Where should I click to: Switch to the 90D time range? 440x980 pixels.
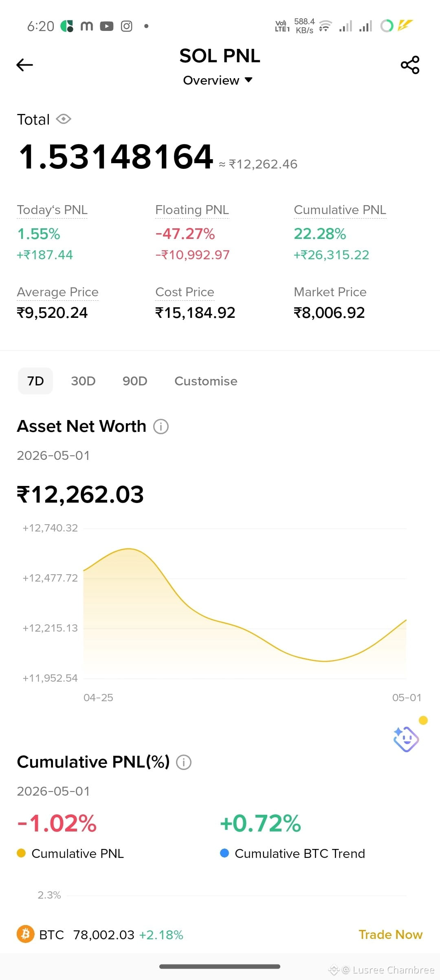click(x=135, y=381)
